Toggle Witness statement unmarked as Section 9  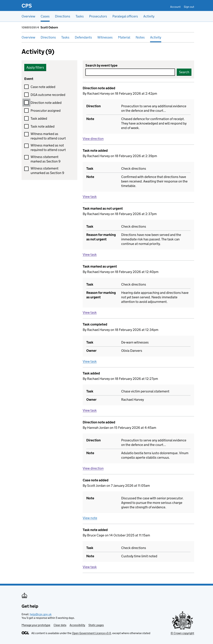pyautogui.click(x=26, y=169)
